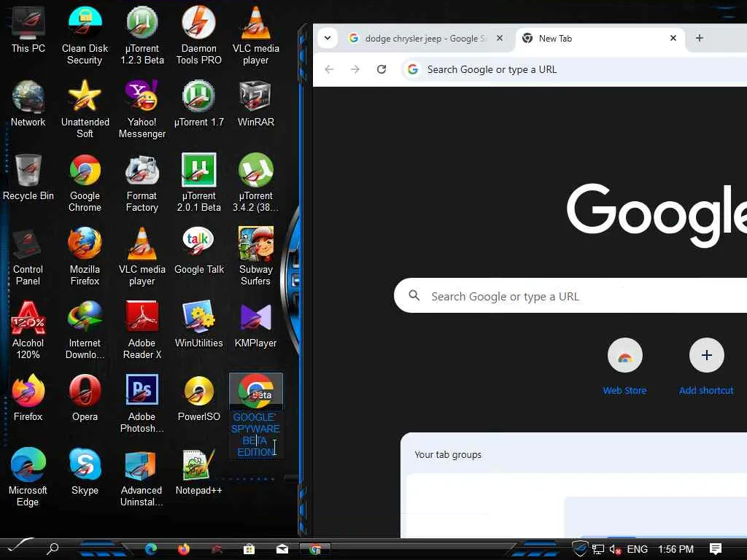Screen dimensions: 747x560
Task: Open Mail app from taskbar
Action: point(282,549)
